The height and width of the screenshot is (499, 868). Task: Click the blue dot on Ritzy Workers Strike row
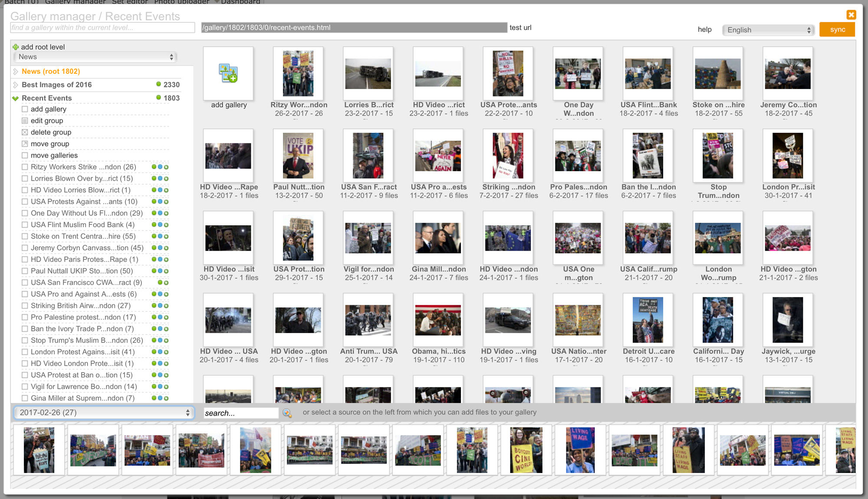tap(160, 167)
